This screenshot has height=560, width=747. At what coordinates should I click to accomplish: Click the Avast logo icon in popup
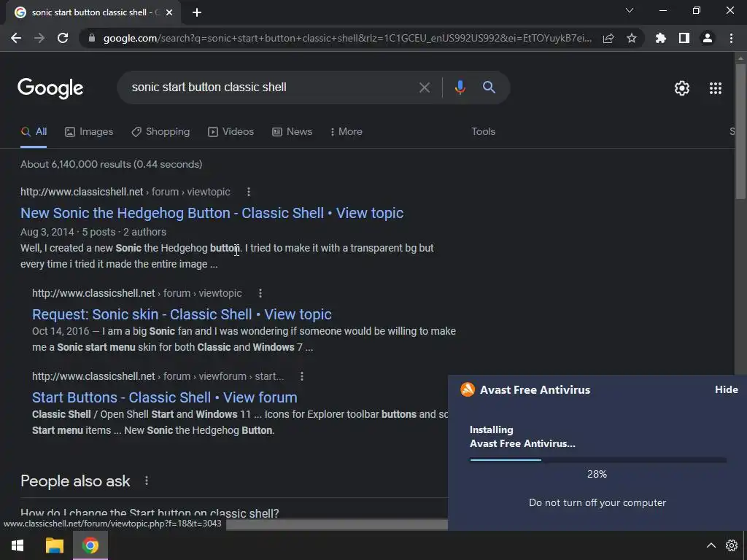pos(468,389)
